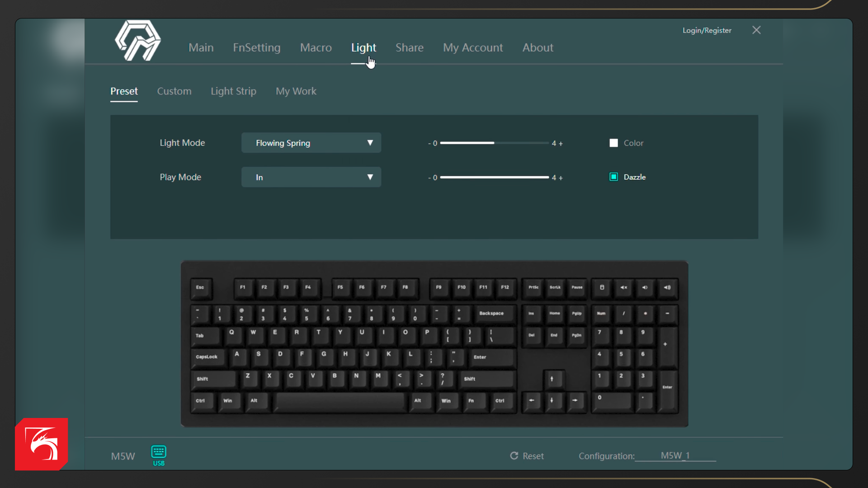Image resolution: width=868 pixels, height=488 pixels.
Task: Select the Home key
Action: click(x=555, y=314)
